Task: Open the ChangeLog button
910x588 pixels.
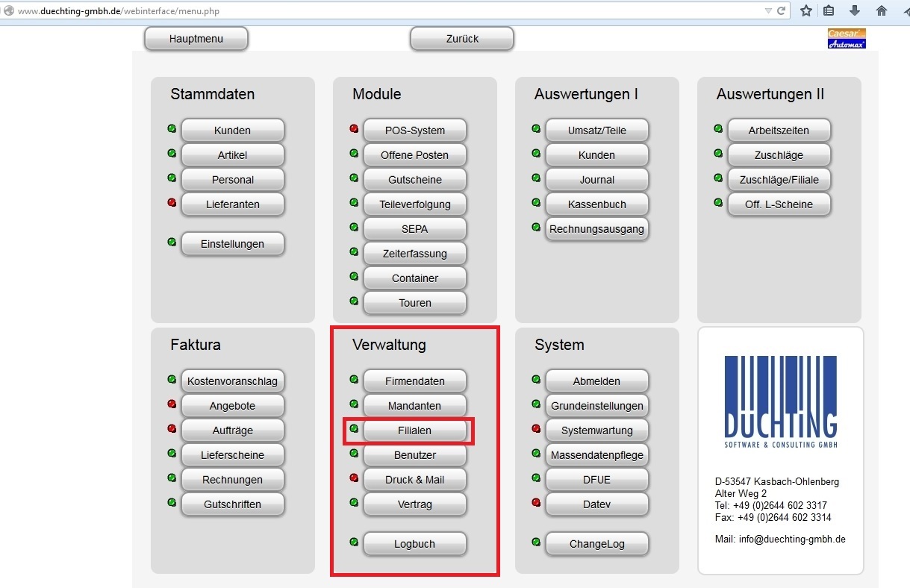Action: click(596, 543)
